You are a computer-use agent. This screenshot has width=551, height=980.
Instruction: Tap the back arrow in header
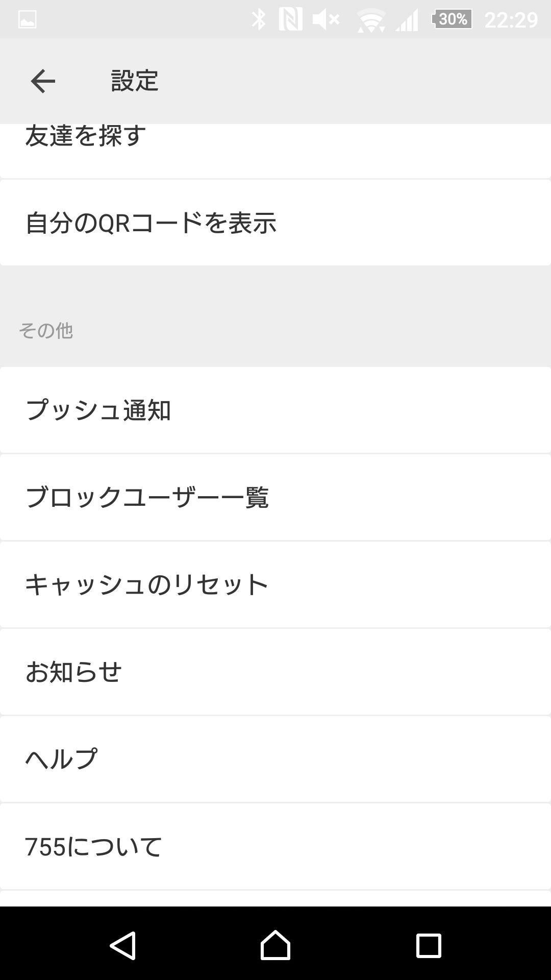click(43, 81)
